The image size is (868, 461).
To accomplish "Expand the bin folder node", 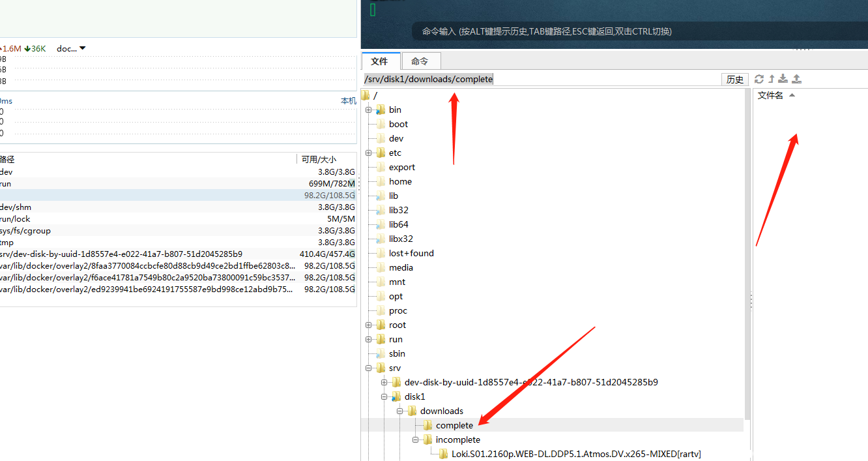I will 369,110.
